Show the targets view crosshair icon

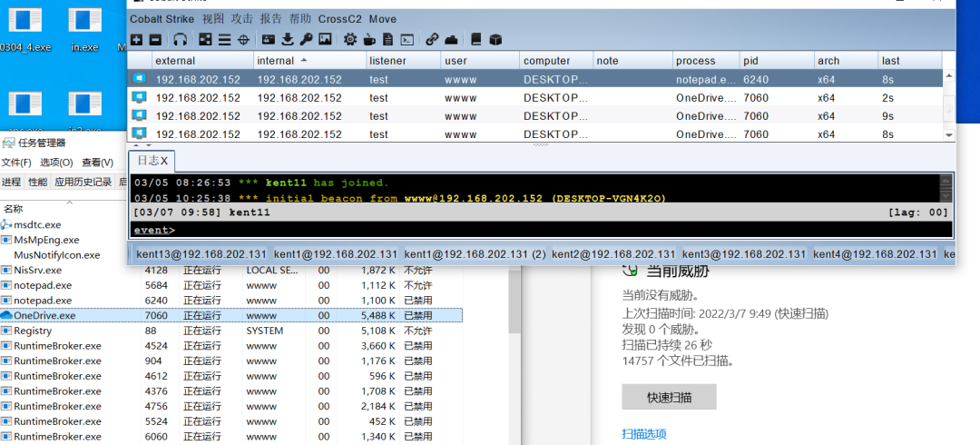[243, 40]
